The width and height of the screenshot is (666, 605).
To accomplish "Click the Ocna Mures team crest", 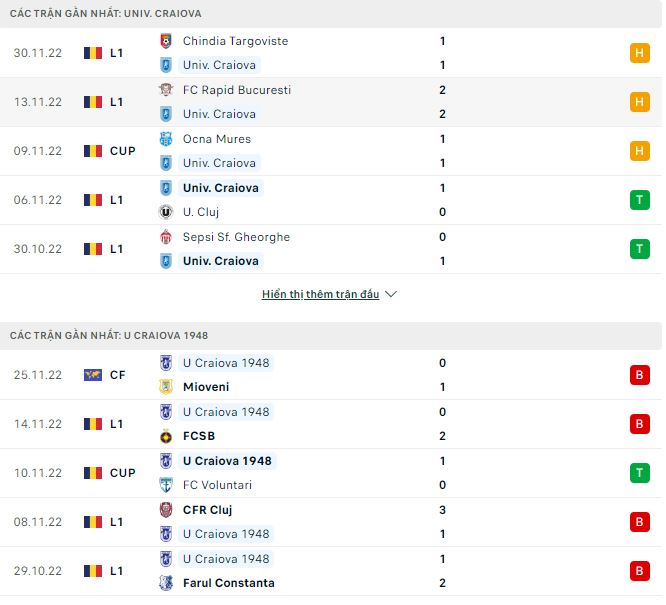I will coord(166,139).
